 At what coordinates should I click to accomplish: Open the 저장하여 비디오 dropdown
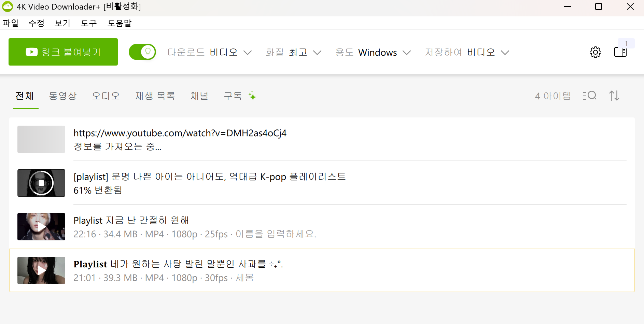pos(467,52)
